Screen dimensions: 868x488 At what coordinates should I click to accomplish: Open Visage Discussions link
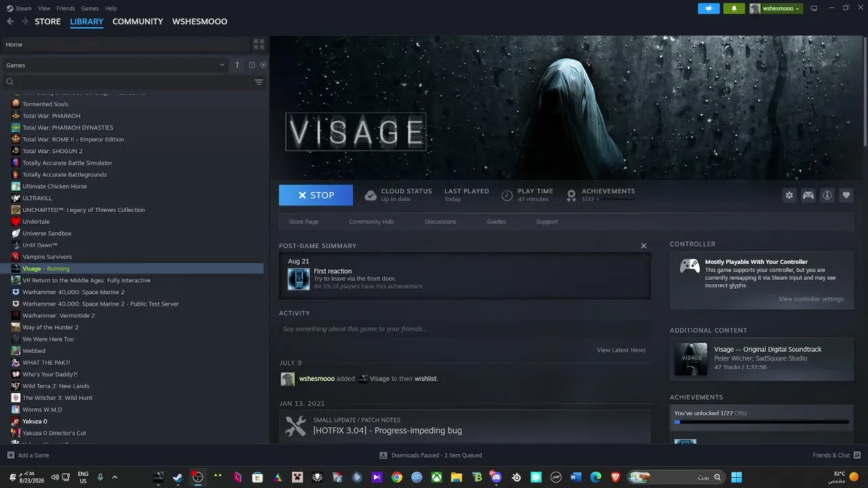[x=440, y=222]
